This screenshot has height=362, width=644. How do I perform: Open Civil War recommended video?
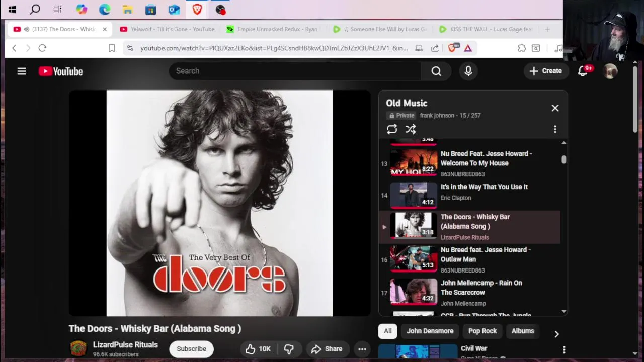point(474,348)
